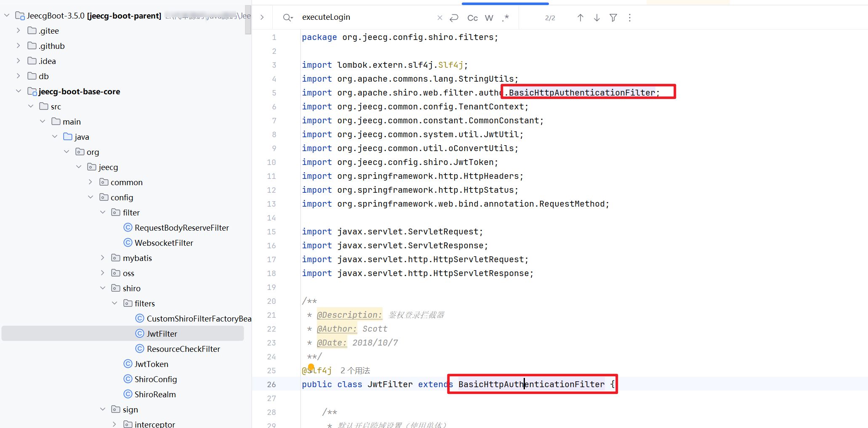Enable regex search option
868x428 pixels.
(506, 18)
